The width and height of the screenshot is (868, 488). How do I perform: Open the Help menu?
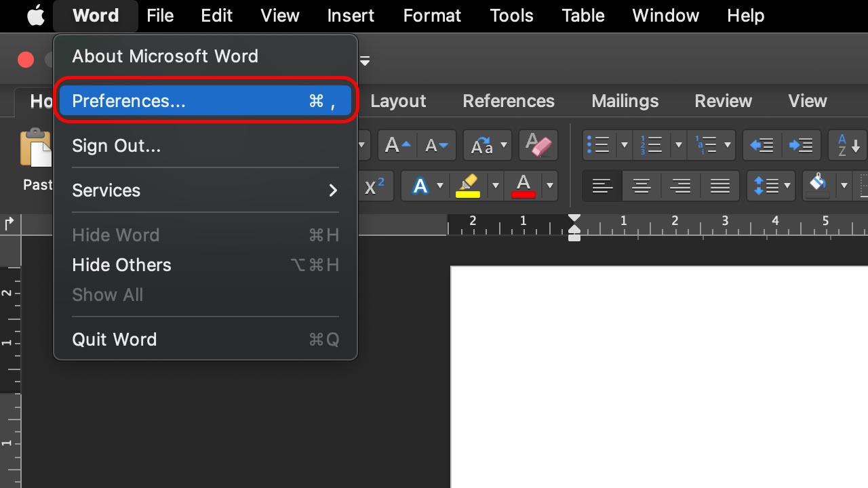click(x=746, y=16)
